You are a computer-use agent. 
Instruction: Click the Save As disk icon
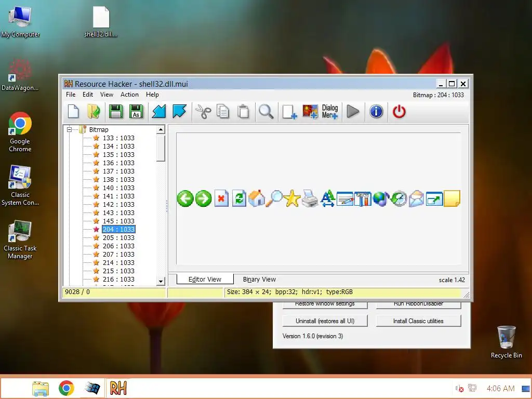(x=137, y=112)
